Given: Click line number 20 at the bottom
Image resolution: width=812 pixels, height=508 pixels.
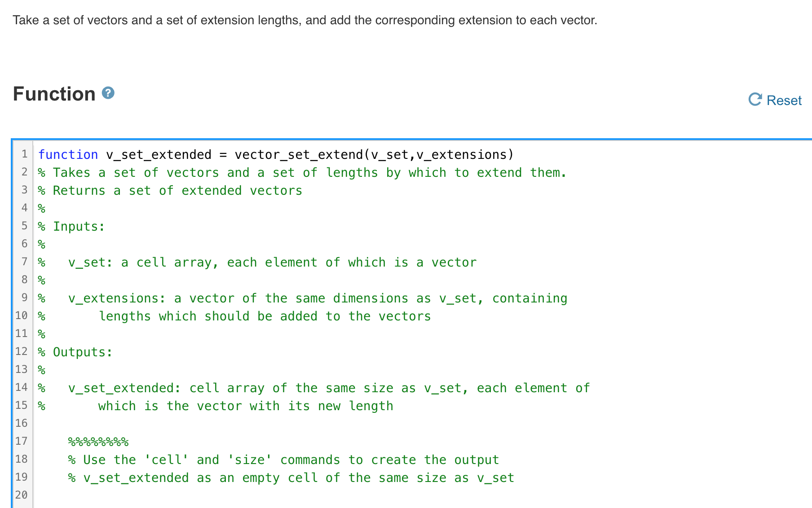Looking at the screenshot, I should 21,495.
